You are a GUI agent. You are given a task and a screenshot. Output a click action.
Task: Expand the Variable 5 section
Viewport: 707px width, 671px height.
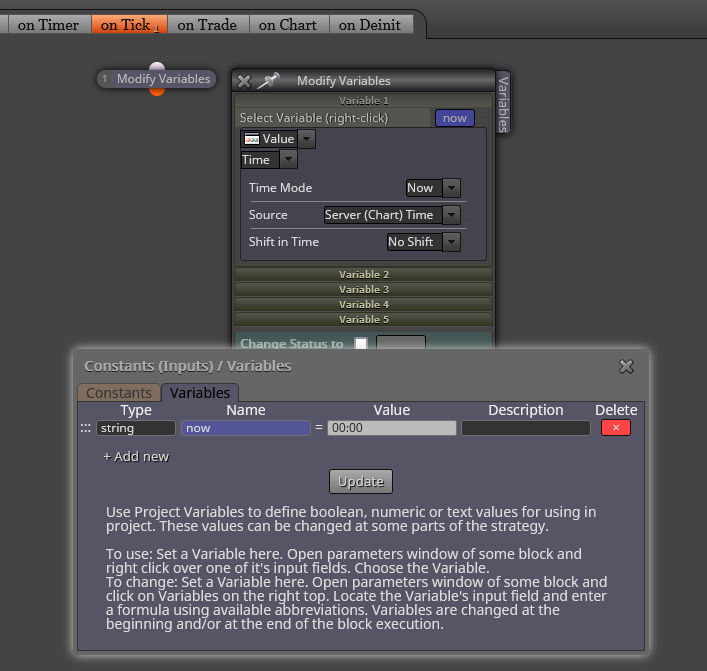tap(363, 319)
